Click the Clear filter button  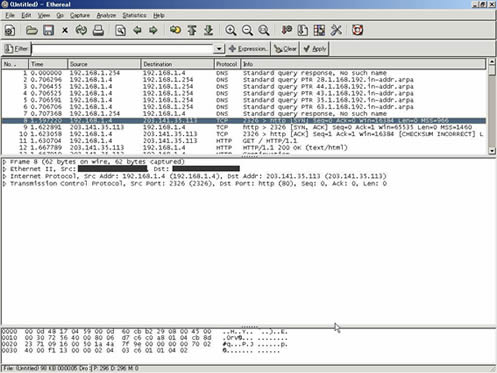[285, 49]
